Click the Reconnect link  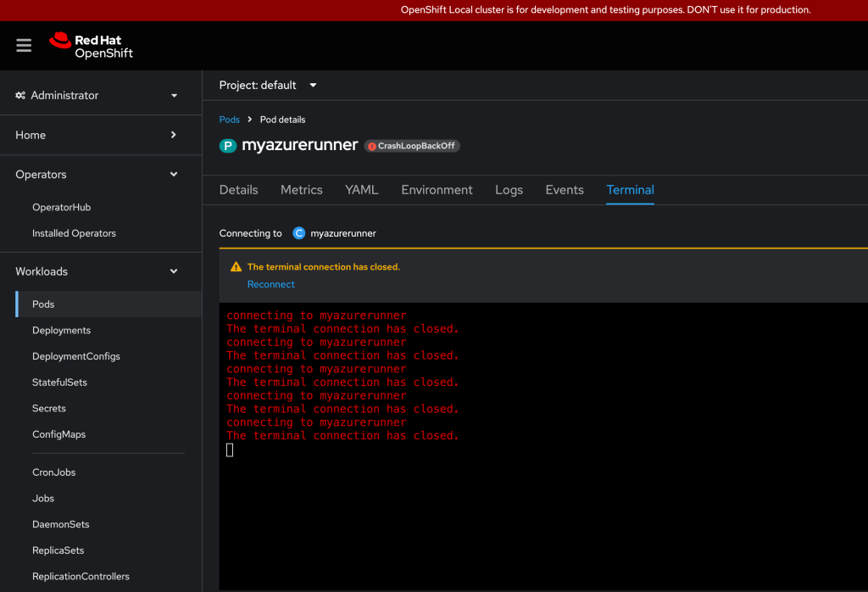click(270, 284)
